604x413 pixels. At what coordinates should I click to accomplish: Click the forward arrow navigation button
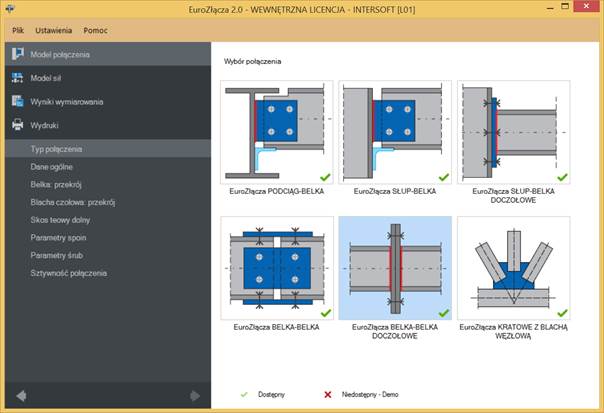click(x=195, y=396)
